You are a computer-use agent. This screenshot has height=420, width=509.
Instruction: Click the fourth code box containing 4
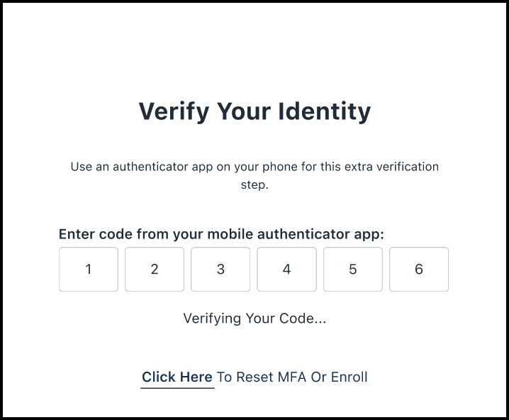(286, 270)
